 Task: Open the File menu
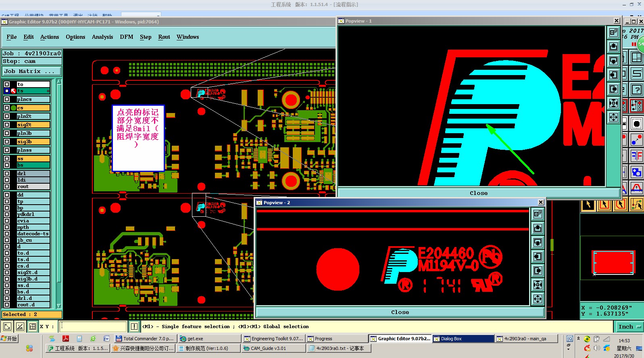pos(12,37)
